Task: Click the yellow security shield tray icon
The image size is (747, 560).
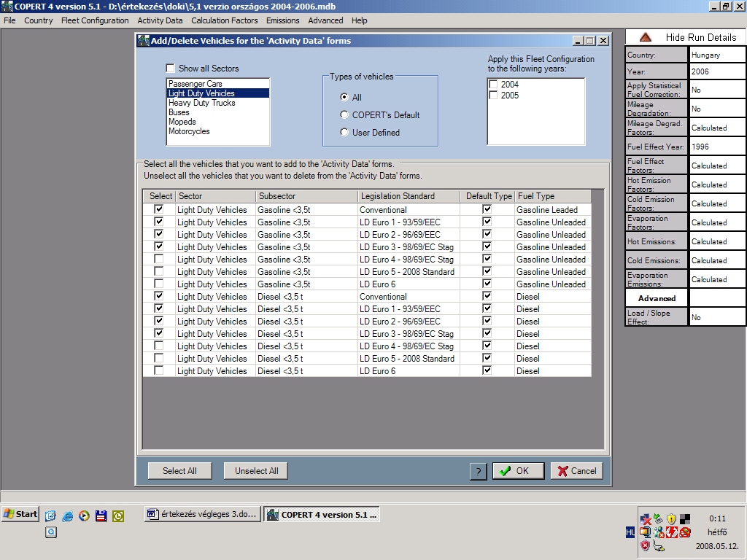Action: pyautogui.click(x=671, y=519)
